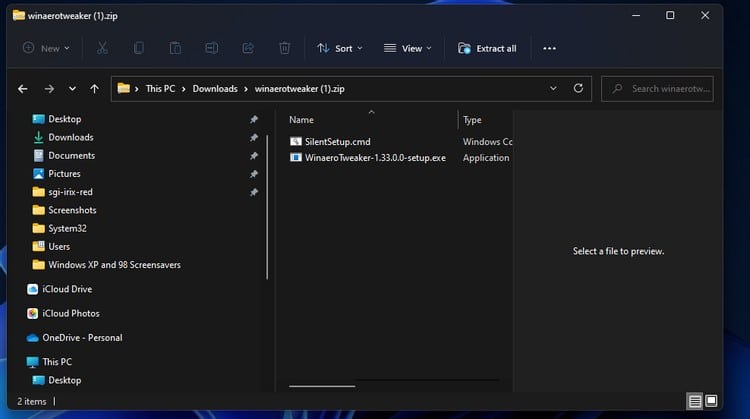Select WinaeroTweaker-1.33.0.0-setup.exe file

tap(375, 158)
